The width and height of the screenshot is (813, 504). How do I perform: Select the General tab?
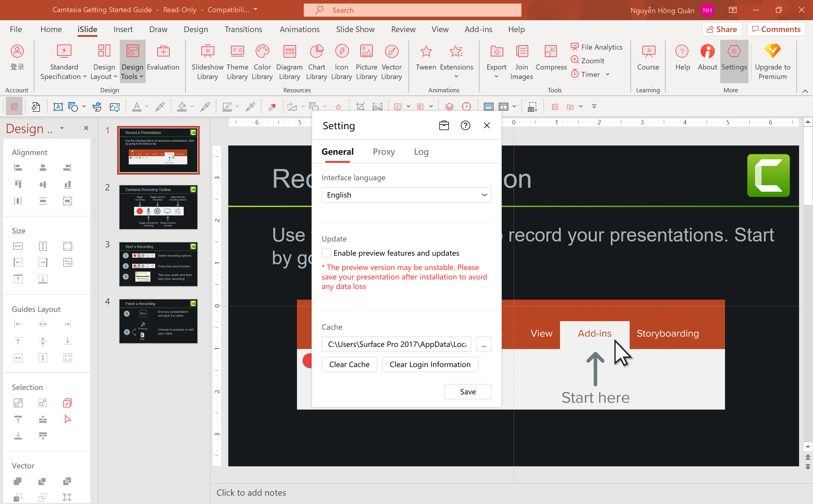point(337,152)
